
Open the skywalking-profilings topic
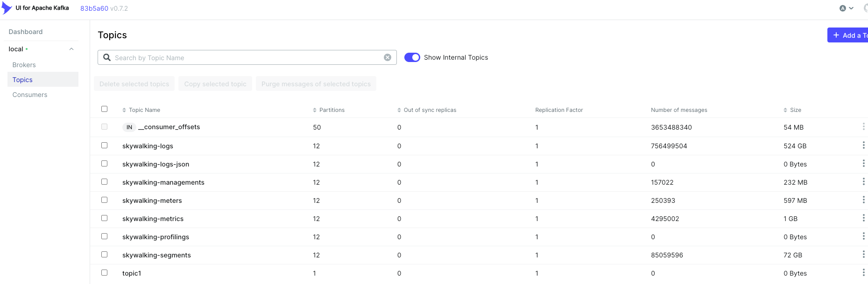(155, 237)
